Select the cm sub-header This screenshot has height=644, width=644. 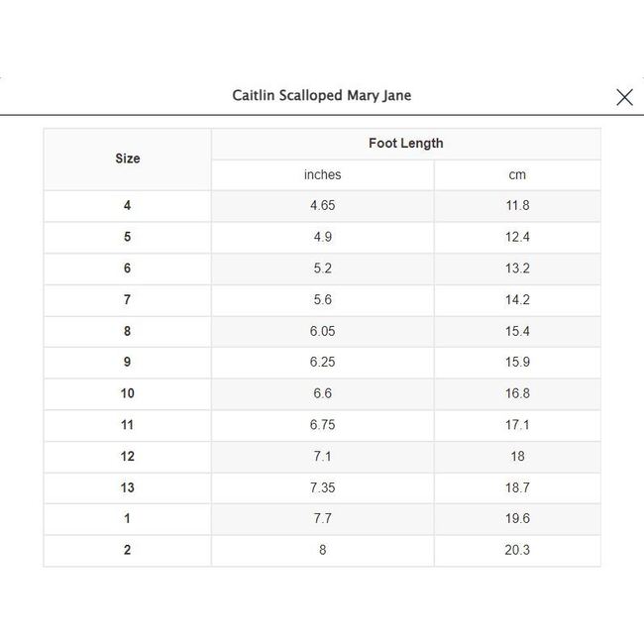pos(517,175)
